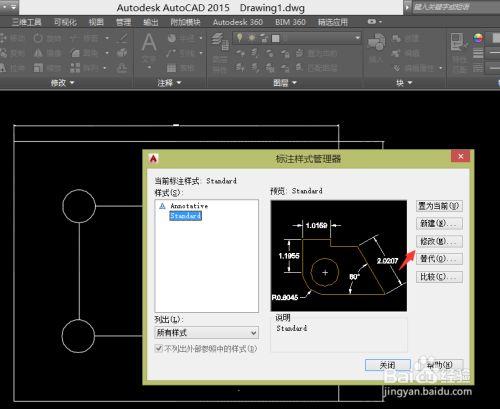Image resolution: width=500 pixels, height=409 pixels.
Task: Toggle 'do not list xref styles' checkbox
Action: [159, 349]
